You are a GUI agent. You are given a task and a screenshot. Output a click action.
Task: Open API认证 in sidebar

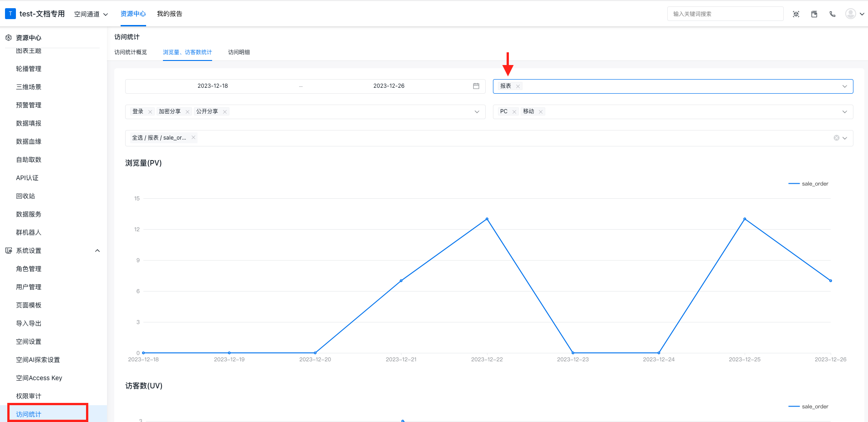pyautogui.click(x=27, y=178)
